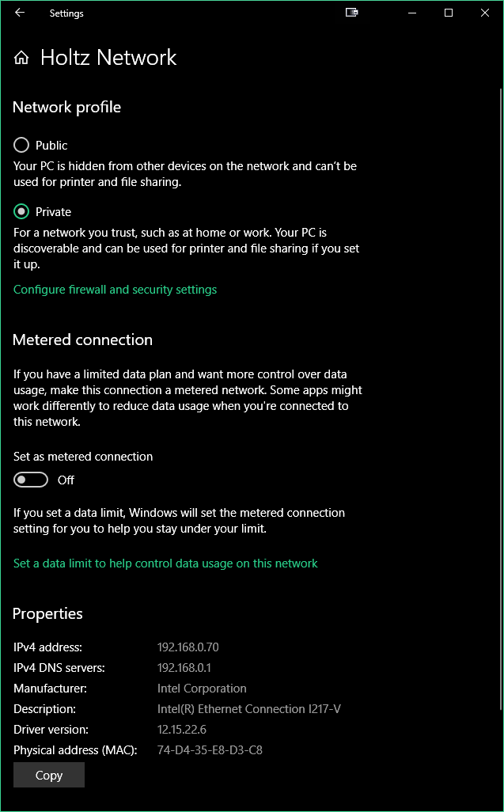The image size is (504, 812).
Task: Open Configure firewall and security settings
Action: pos(115,290)
